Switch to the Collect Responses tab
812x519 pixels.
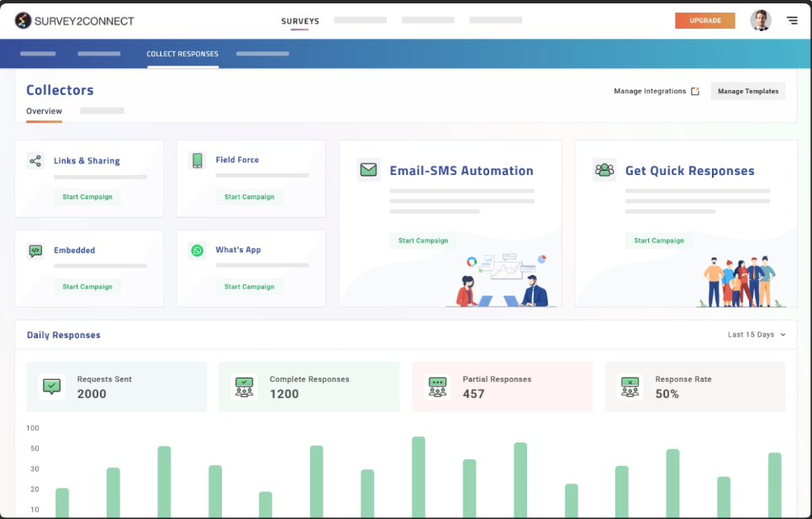click(182, 52)
